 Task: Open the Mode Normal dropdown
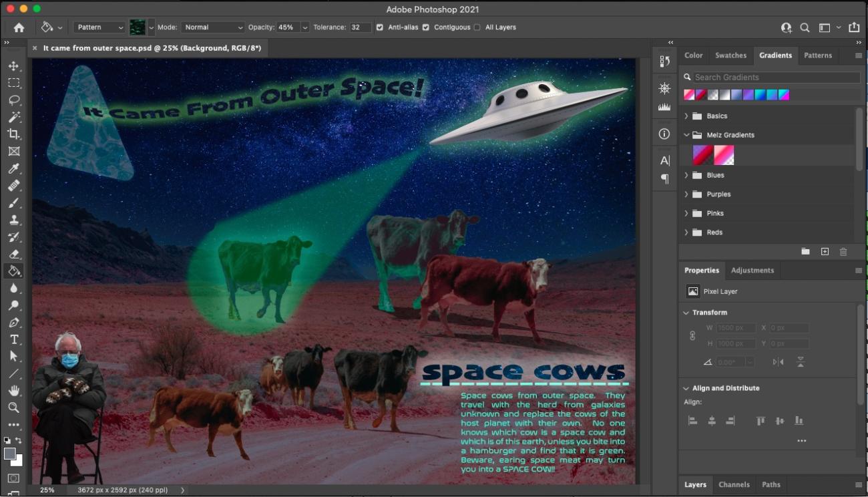point(212,27)
